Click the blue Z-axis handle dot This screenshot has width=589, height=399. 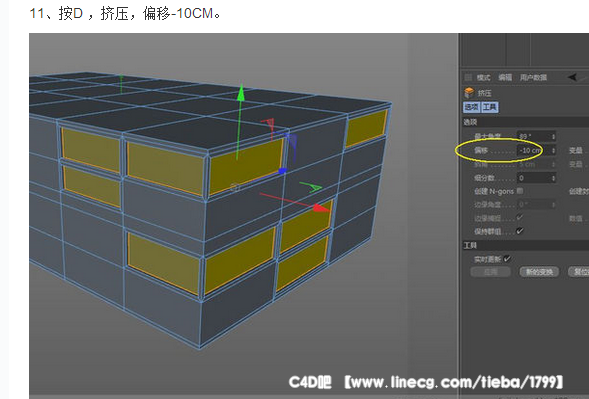click(x=282, y=171)
